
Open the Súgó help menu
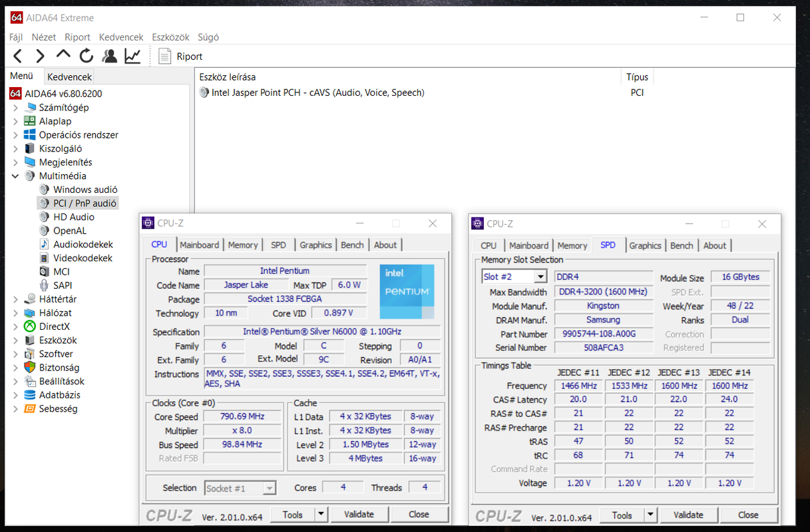point(208,37)
